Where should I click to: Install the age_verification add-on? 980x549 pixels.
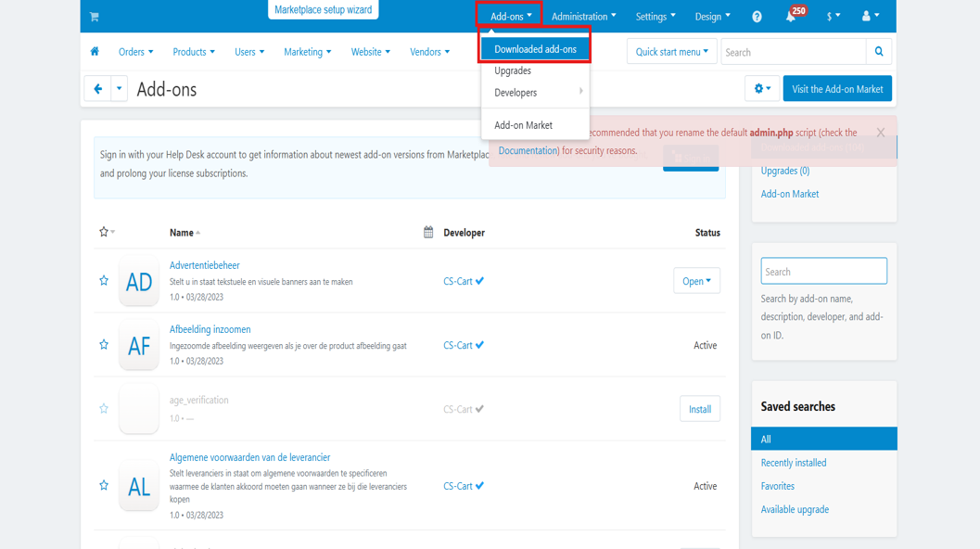click(699, 409)
